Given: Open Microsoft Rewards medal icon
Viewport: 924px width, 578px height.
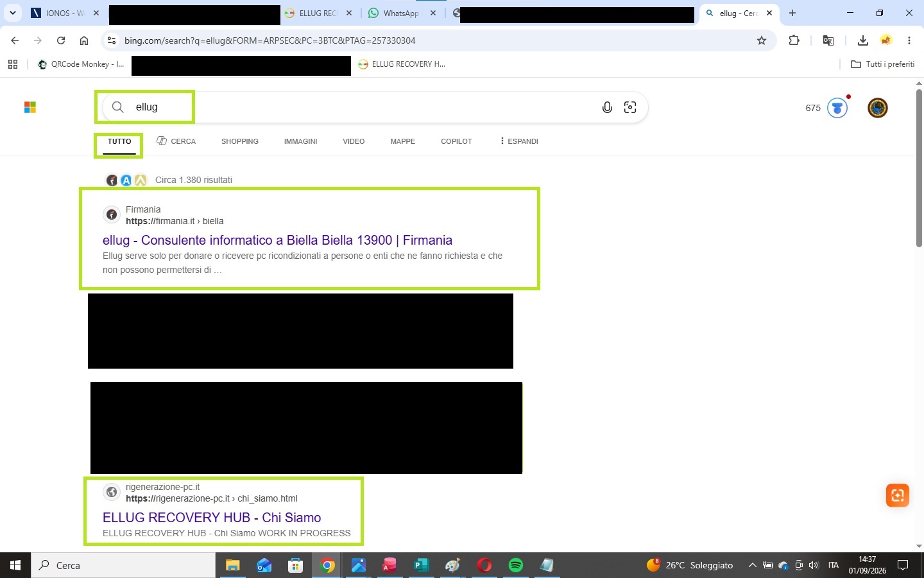Looking at the screenshot, I should pyautogui.click(x=837, y=108).
